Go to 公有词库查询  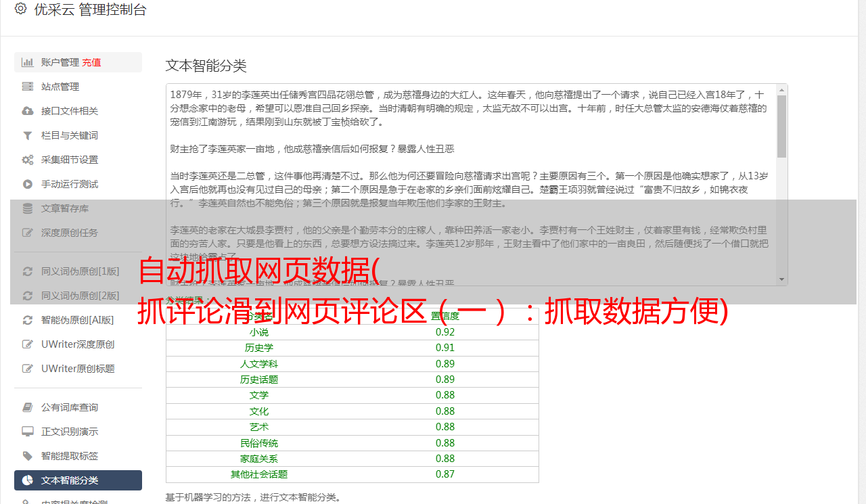78,407
